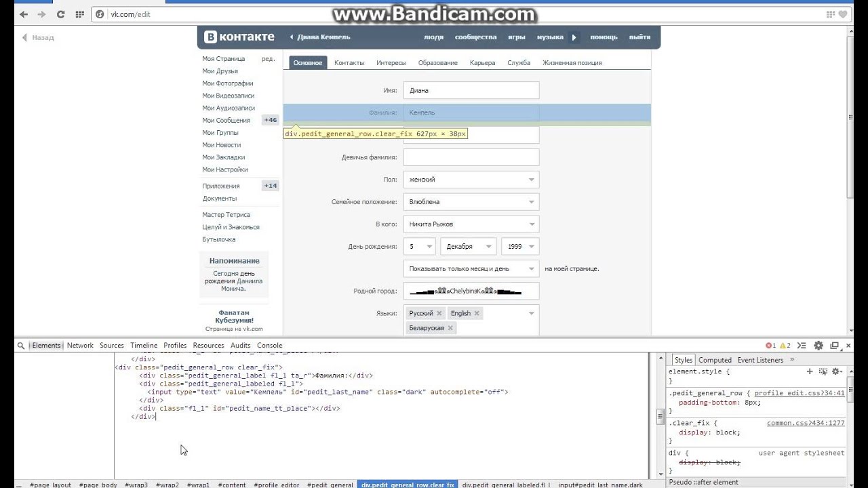This screenshot has height=488, width=868.
Task: Open DevTools settings gear
Action: click(x=818, y=346)
